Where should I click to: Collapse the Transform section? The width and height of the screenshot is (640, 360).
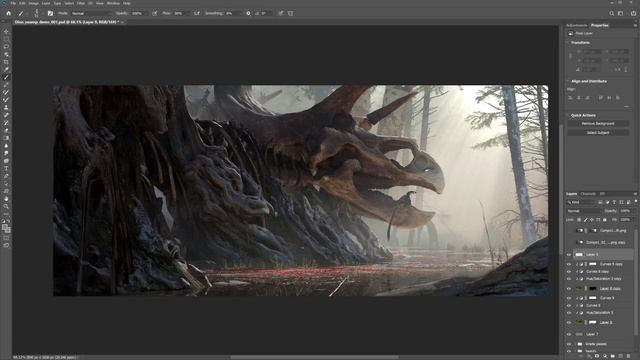tap(569, 42)
